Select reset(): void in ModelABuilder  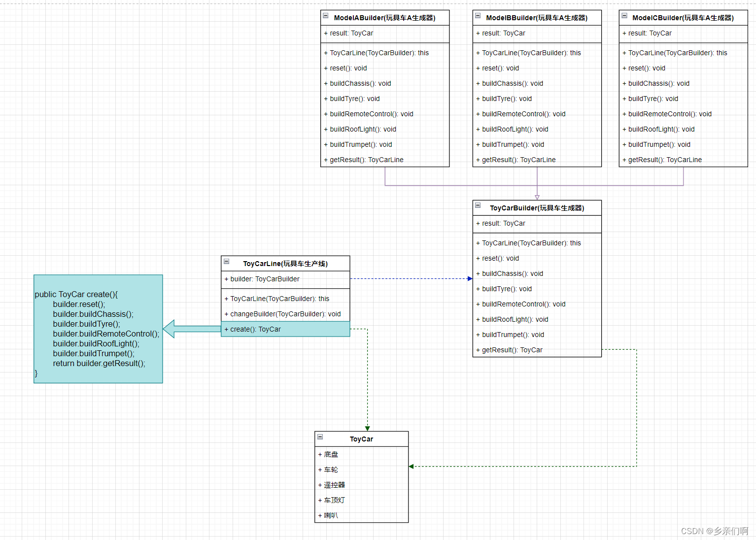(x=385, y=68)
